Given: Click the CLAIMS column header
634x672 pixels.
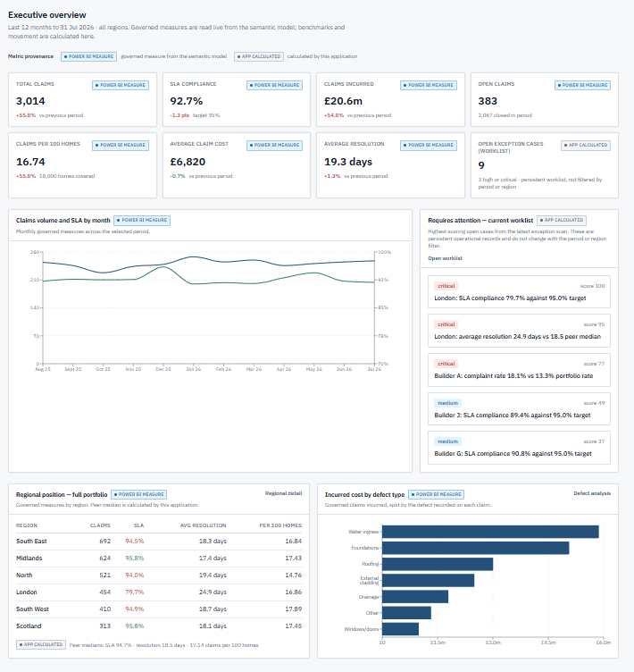Looking at the screenshot, I should [x=100, y=525].
